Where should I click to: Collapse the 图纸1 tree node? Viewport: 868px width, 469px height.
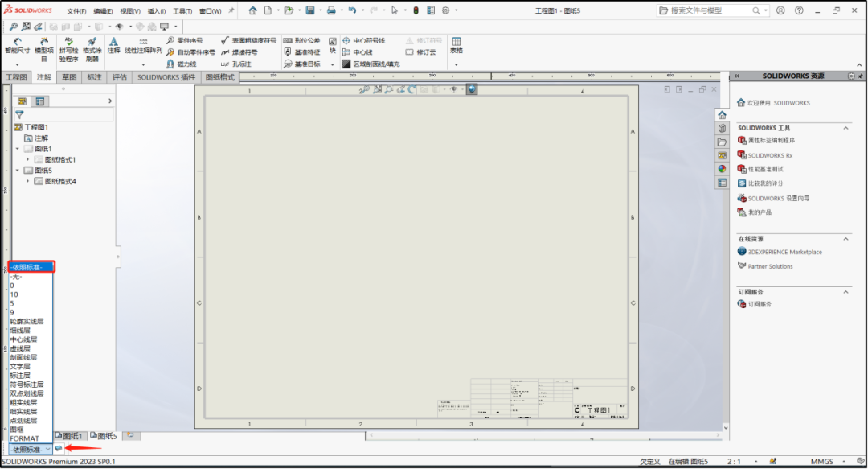(17, 148)
